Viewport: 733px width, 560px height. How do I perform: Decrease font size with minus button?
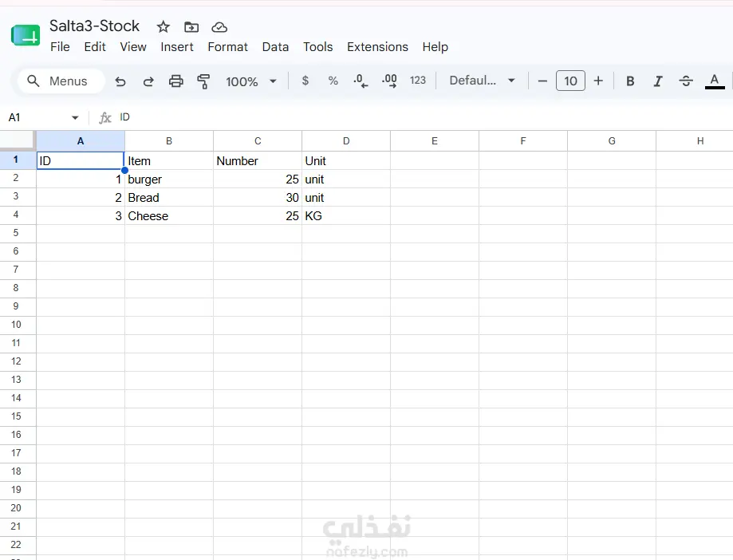tap(542, 81)
